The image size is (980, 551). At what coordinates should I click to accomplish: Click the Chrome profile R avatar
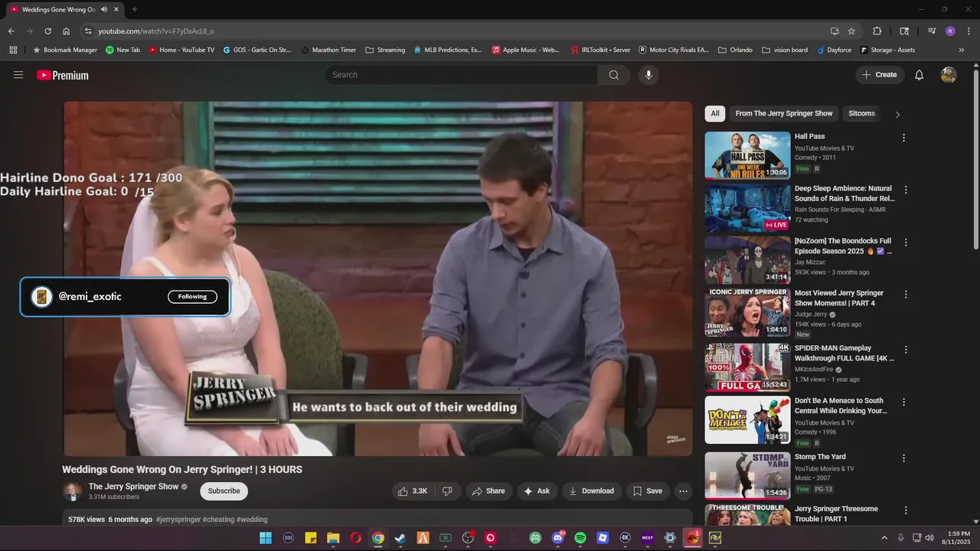950,31
